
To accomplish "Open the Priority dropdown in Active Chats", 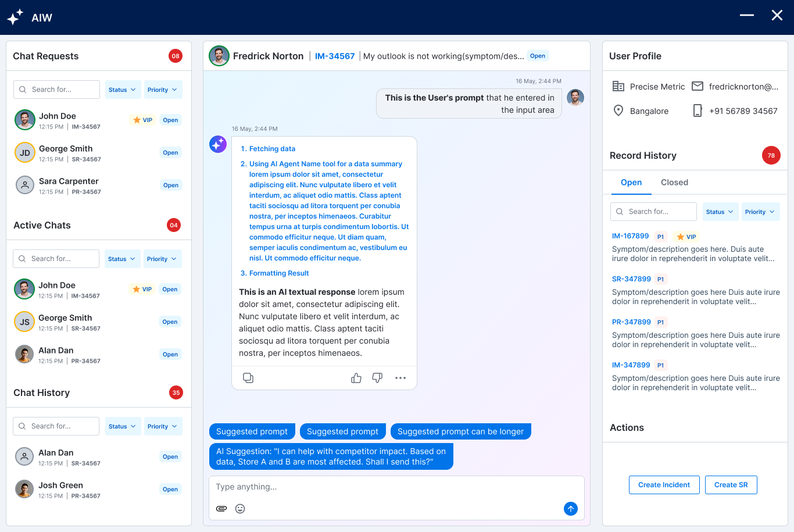I will click(x=163, y=258).
